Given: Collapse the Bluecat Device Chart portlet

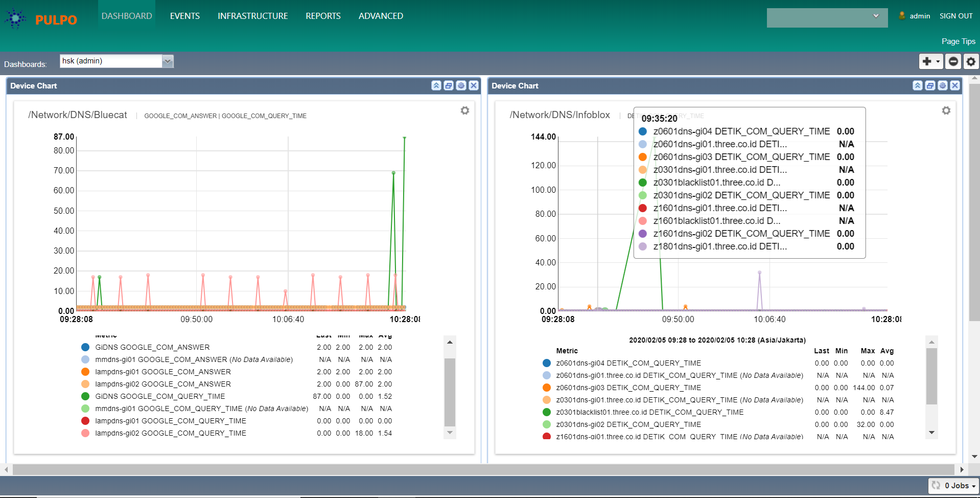Looking at the screenshot, I should click(436, 86).
